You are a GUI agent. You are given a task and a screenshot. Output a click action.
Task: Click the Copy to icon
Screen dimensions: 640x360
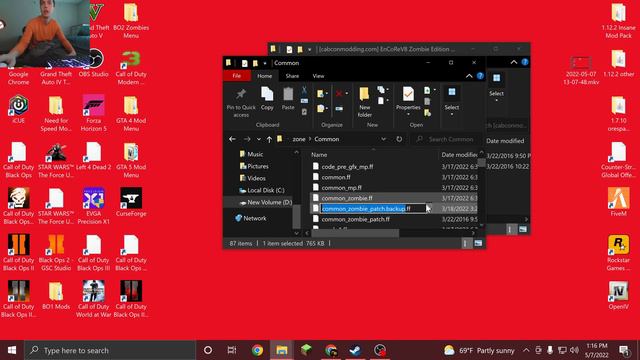(x=320, y=109)
